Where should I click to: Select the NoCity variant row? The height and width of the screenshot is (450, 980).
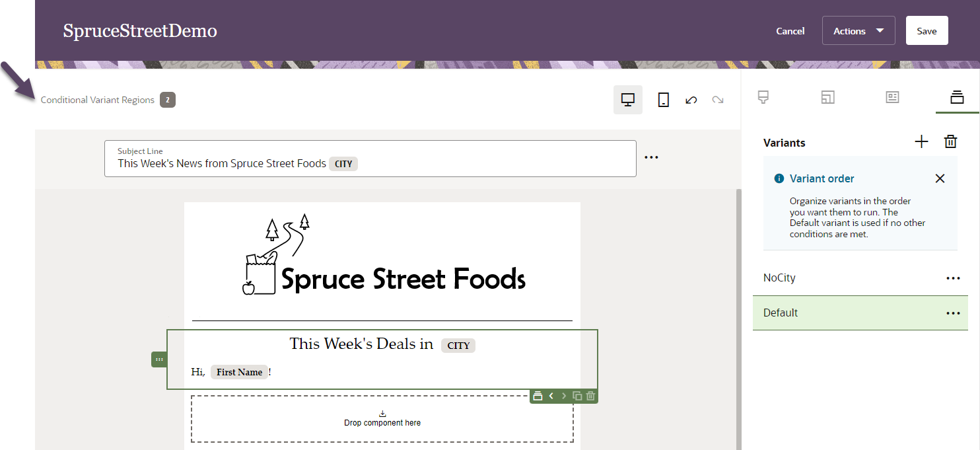coord(860,278)
